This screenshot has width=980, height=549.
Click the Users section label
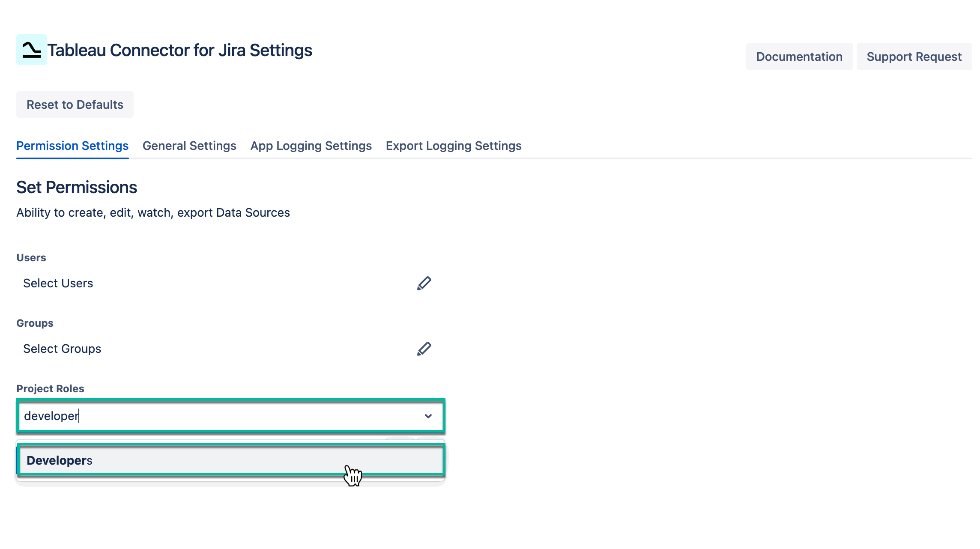pos(30,257)
